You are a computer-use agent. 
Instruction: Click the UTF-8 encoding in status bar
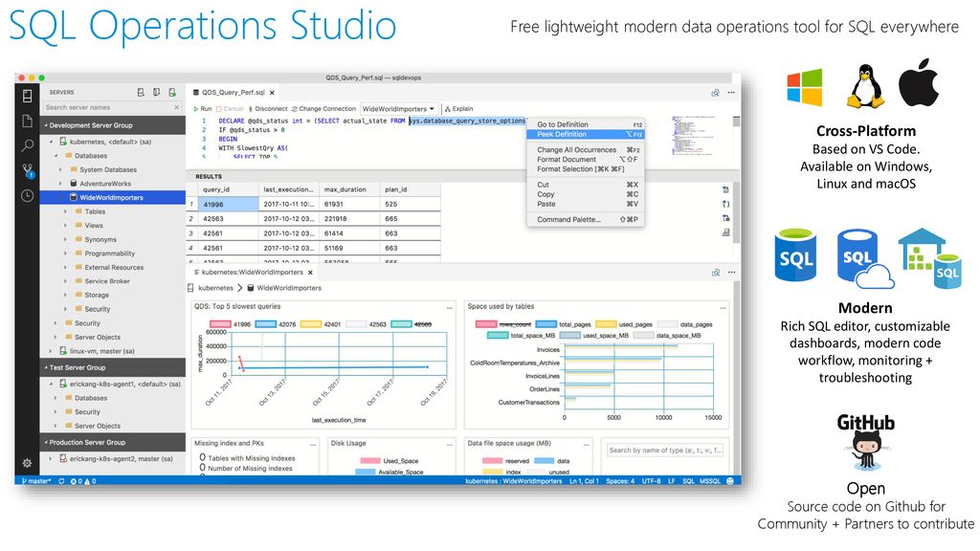click(651, 481)
